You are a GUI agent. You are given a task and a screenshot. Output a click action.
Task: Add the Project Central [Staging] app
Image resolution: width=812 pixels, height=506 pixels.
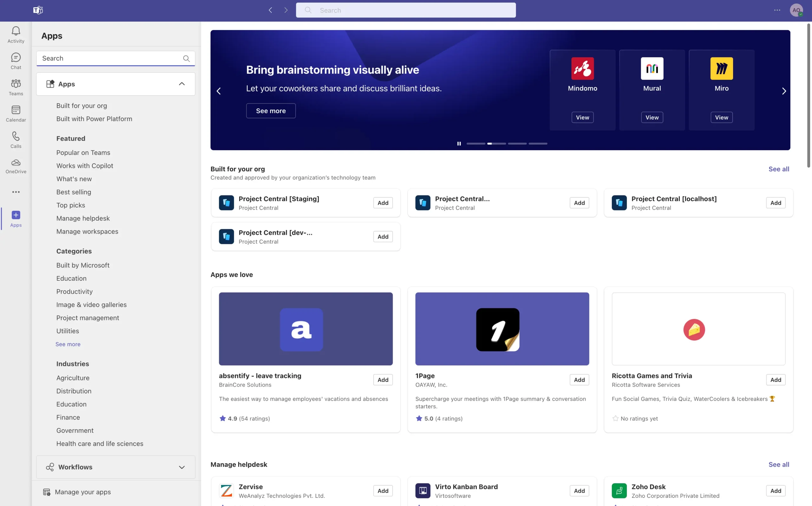click(383, 203)
